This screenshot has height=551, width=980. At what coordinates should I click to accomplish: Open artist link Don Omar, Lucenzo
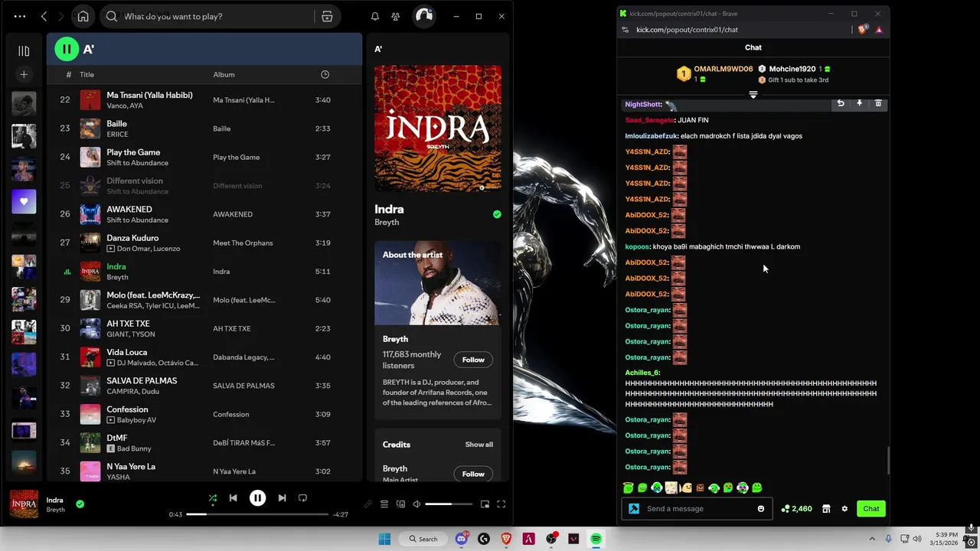click(149, 249)
